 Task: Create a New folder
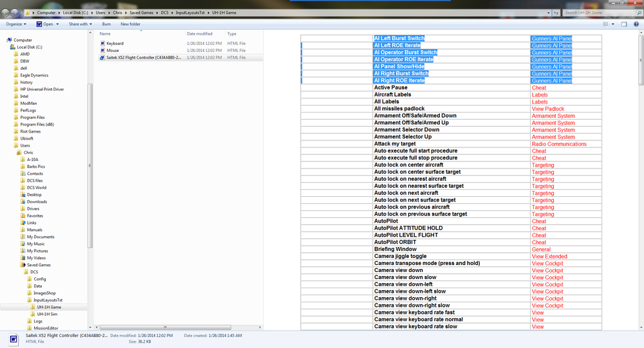click(130, 24)
